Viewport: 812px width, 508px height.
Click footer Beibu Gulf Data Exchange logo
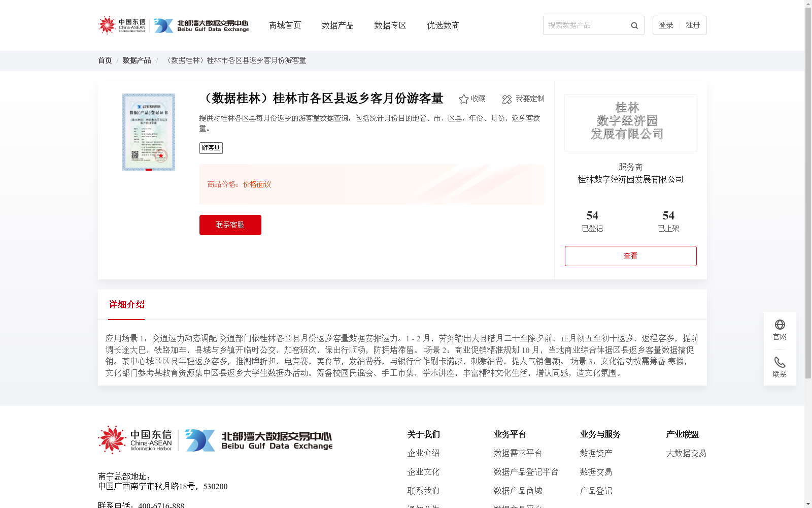(259, 440)
